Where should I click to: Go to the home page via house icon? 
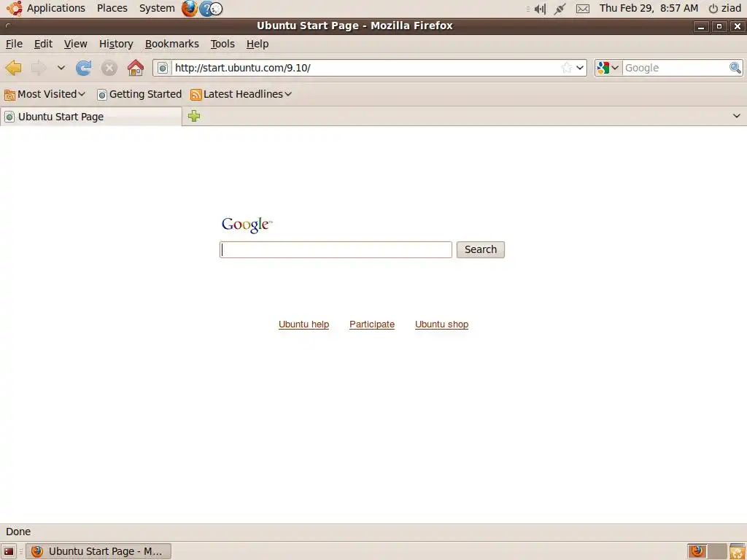click(x=135, y=68)
